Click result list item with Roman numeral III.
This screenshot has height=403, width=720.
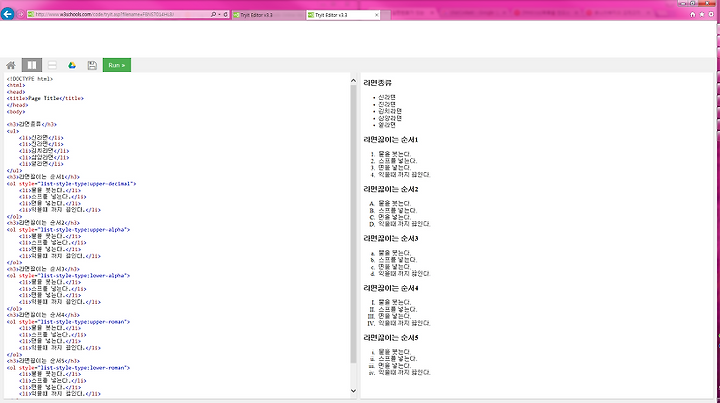tap(394, 316)
